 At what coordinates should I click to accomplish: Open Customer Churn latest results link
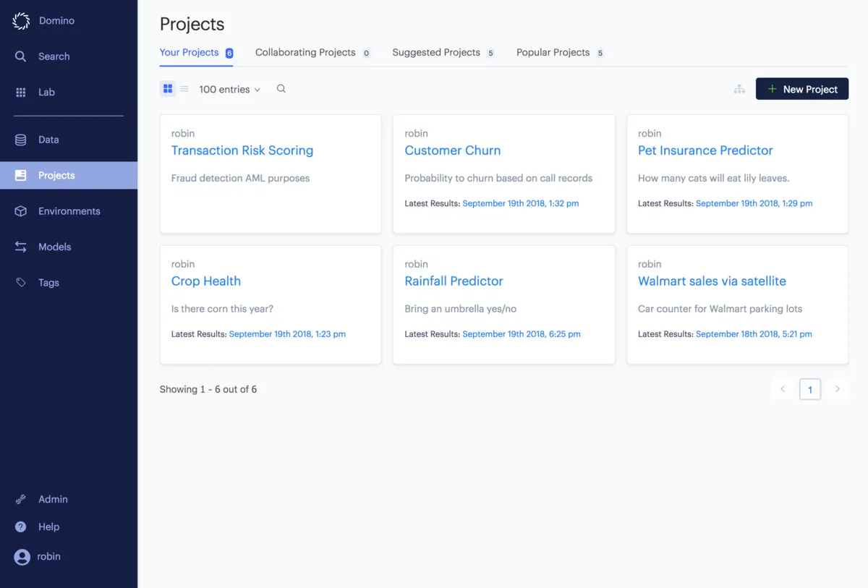tap(520, 204)
